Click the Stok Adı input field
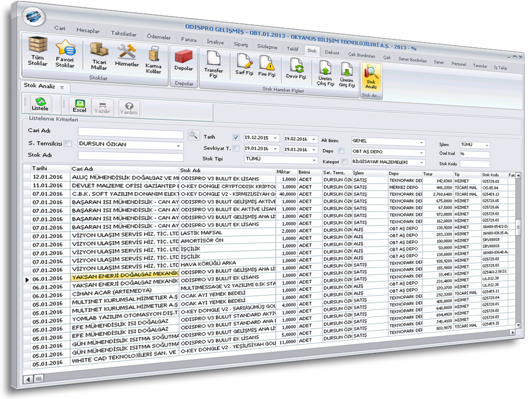Viewport: 532px width, 399px height. pos(130,157)
